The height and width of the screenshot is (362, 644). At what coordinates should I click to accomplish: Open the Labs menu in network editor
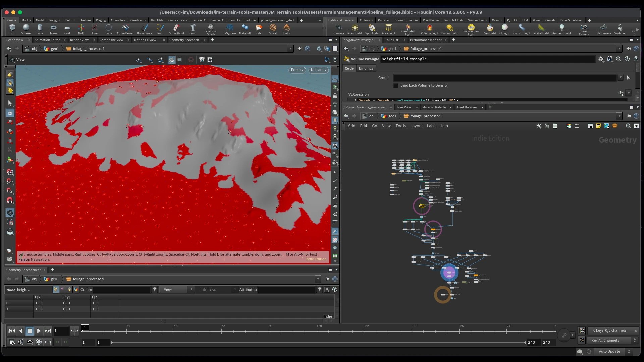coord(431,126)
